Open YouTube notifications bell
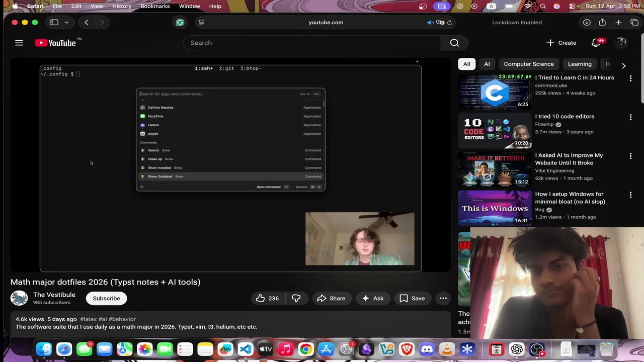The image size is (644, 362). (x=596, y=43)
